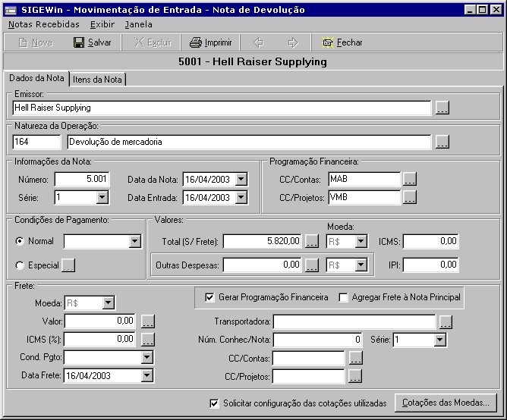
Task: Click ellipsis next to Outras Despesas value
Action: click(312, 265)
